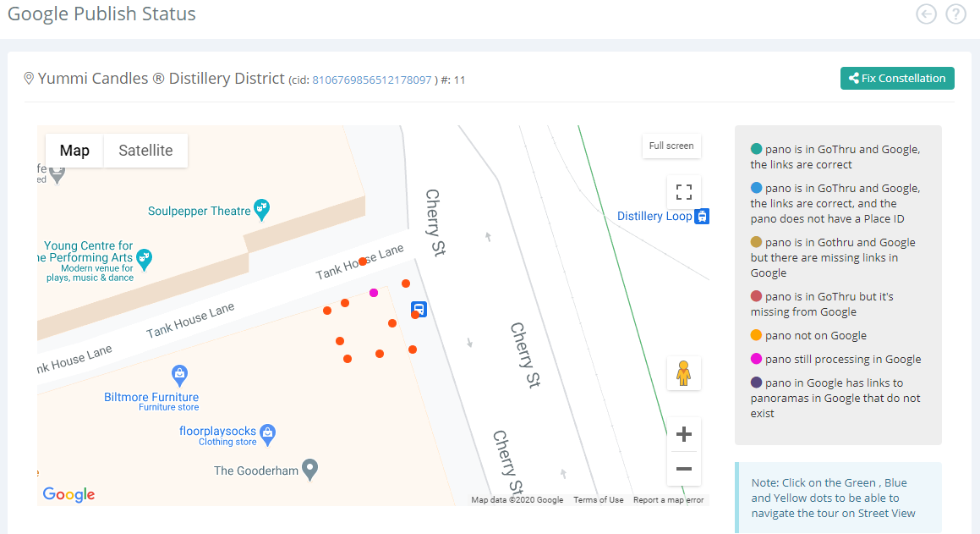Click Young Centre for Performing Arts pin
This screenshot has width=980, height=534.
coord(145,259)
